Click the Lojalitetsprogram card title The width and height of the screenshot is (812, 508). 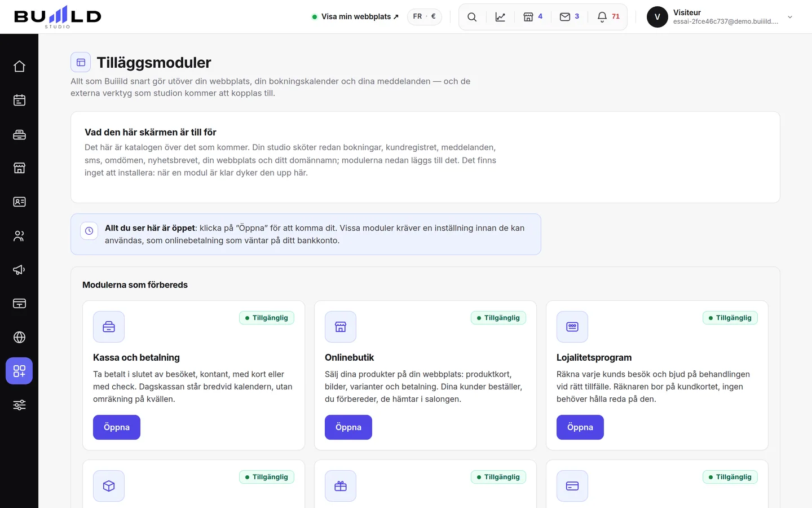594,357
